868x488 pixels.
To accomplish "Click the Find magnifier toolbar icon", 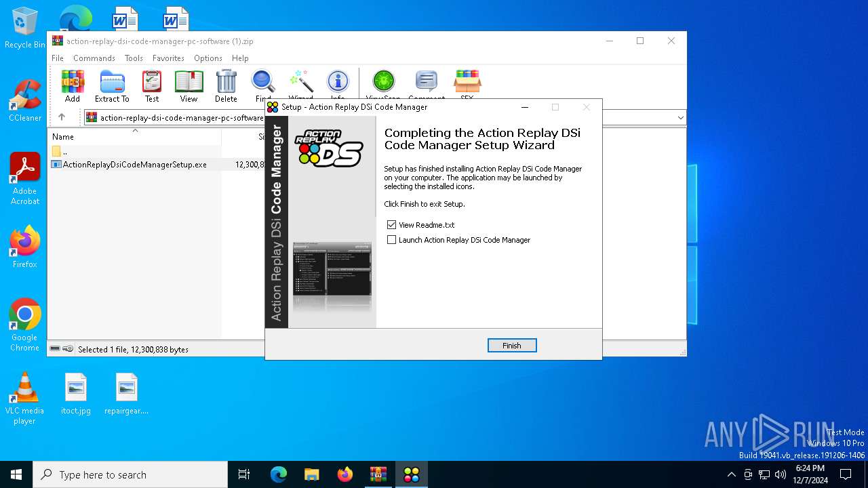I will coord(263,86).
